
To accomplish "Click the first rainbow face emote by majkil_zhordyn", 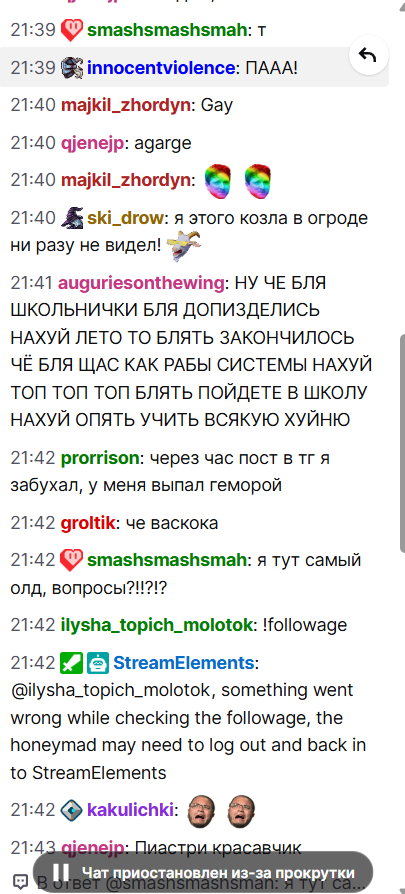I will click(x=218, y=181).
